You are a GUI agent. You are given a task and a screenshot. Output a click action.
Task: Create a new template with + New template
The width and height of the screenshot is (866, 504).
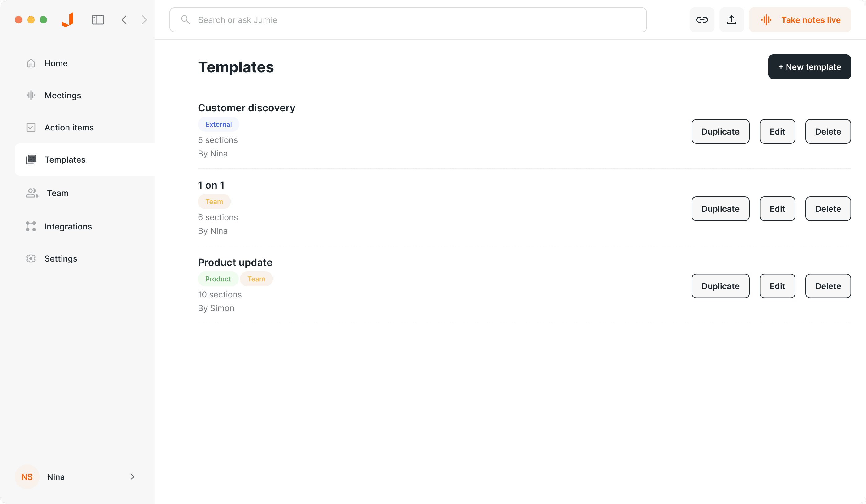point(810,67)
